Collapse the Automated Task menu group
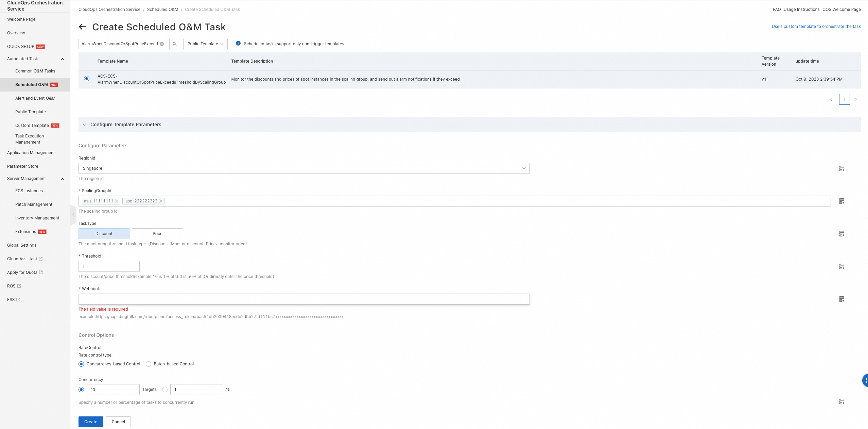Image resolution: width=868 pixels, height=429 pixels. pos(63,59)
